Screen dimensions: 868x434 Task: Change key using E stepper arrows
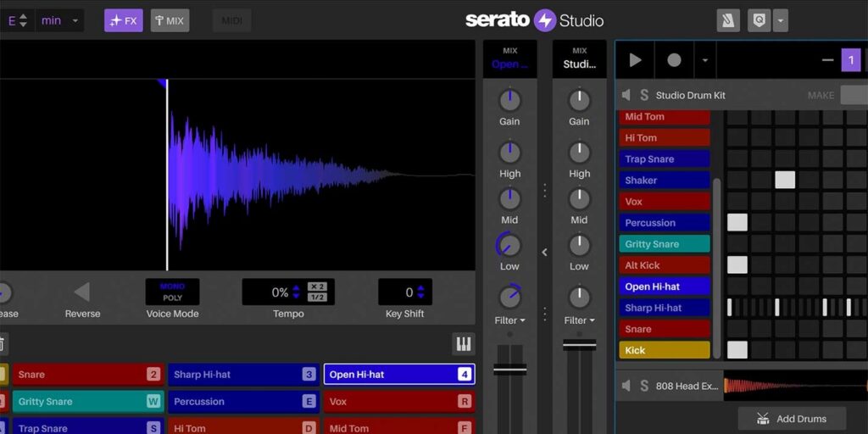[x=23, y=21]
